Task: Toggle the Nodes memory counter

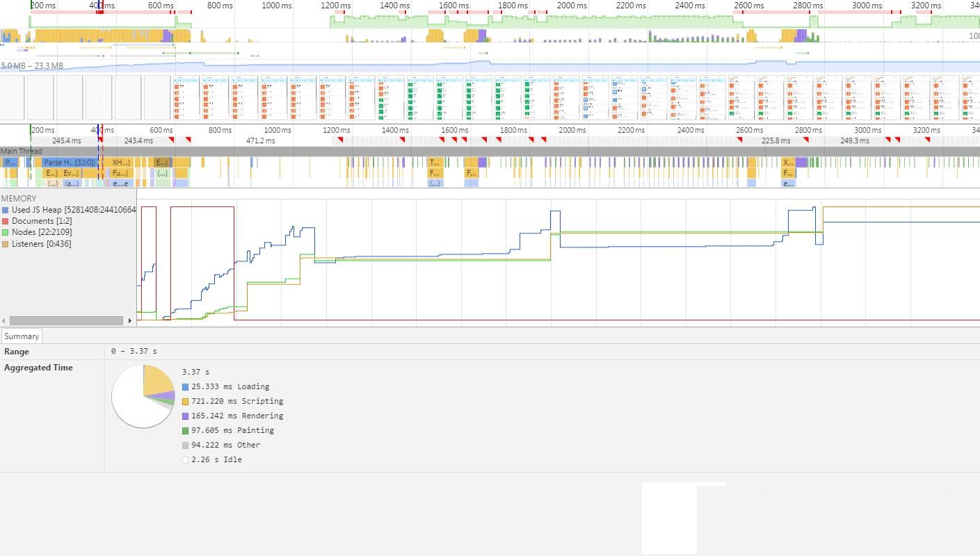Action: [6, 232]
